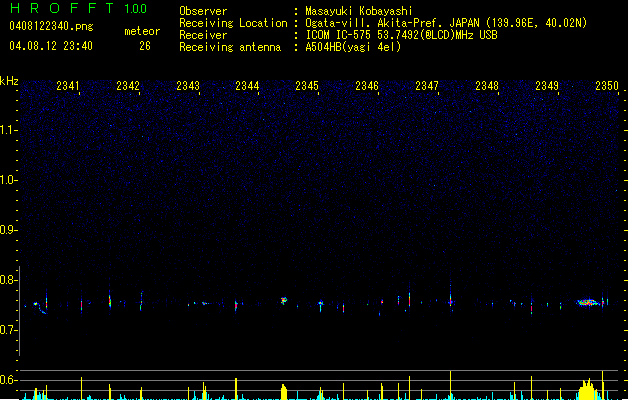Click the Ogata-vill. Akita-Pref. JAPAN location value

(x=446, y=23)
